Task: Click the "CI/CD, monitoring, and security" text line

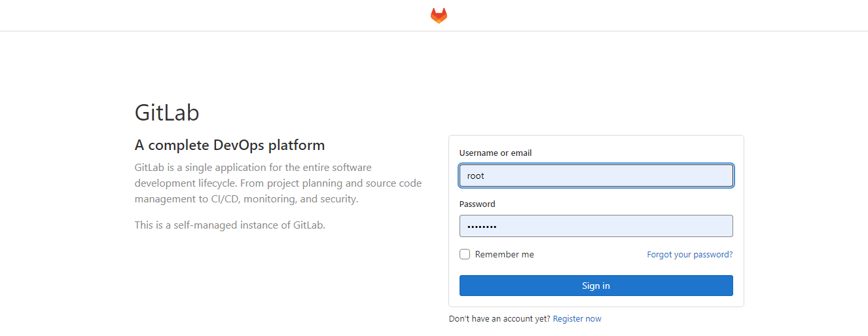Action: [x=246, y=199]
